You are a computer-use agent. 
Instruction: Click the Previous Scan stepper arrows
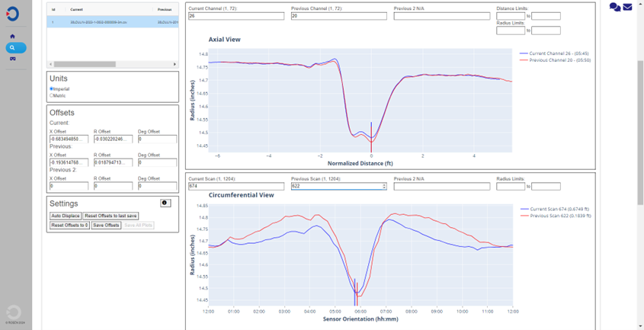pyautogui.click(x=384, y=186)
